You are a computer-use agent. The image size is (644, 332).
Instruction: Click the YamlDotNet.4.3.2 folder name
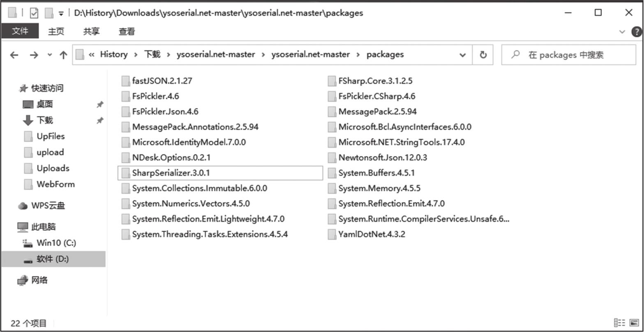click(x=372, y=234)
